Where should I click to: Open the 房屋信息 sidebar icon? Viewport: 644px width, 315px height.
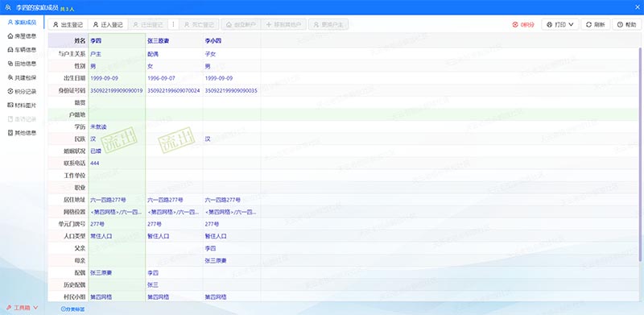[x=10, y=36]
